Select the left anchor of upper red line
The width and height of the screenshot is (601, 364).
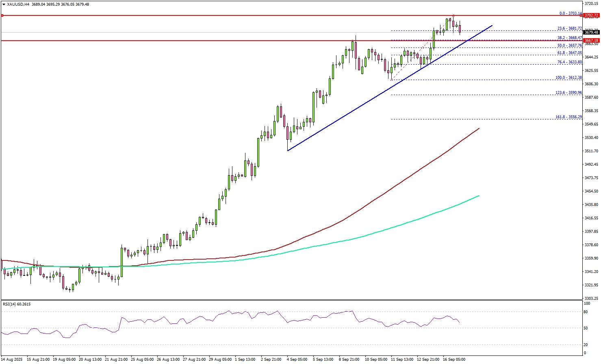(2, 15)
